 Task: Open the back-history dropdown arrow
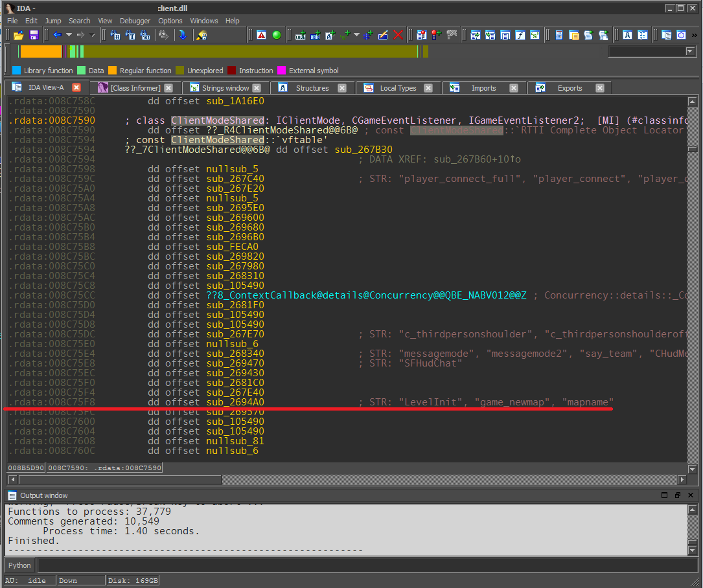pos(69,35)
